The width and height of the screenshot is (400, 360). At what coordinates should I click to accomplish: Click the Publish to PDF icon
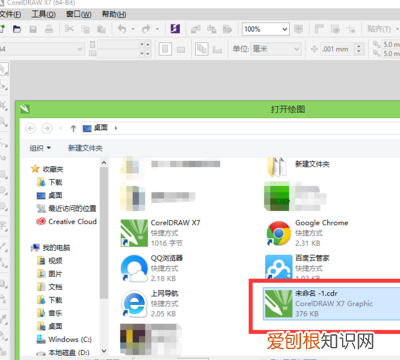(x=227, y=29)
